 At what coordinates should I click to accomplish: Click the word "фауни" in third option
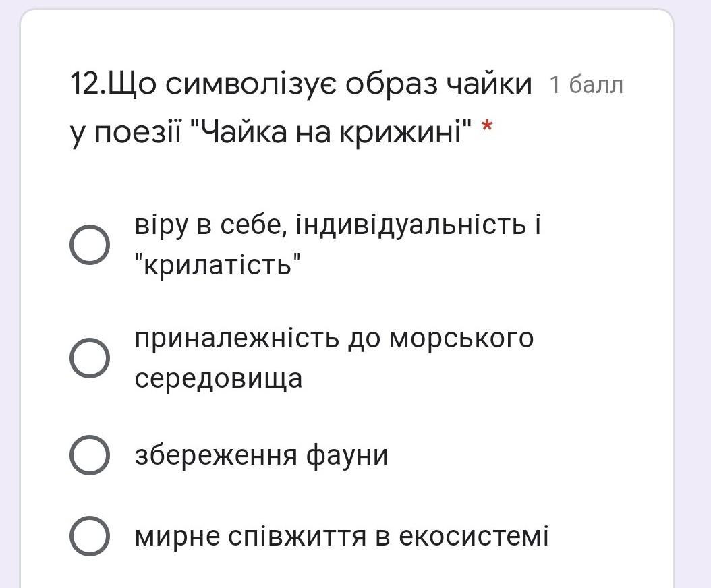347,455
